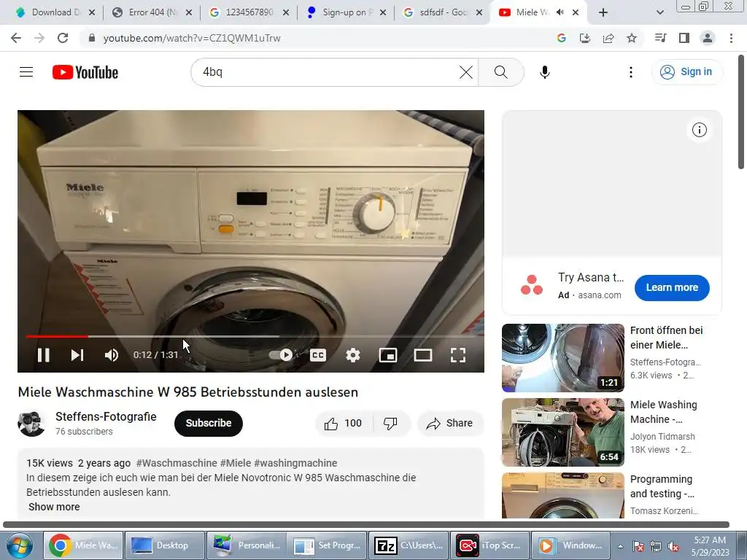Open video player settings gear
The height and width of the screenshot is (560, 747).
(353, 355)
